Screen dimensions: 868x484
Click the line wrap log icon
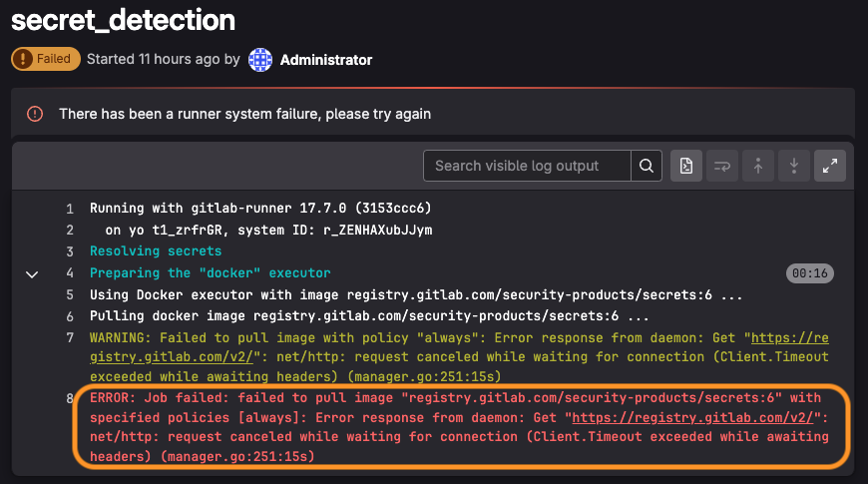(722, 166)
